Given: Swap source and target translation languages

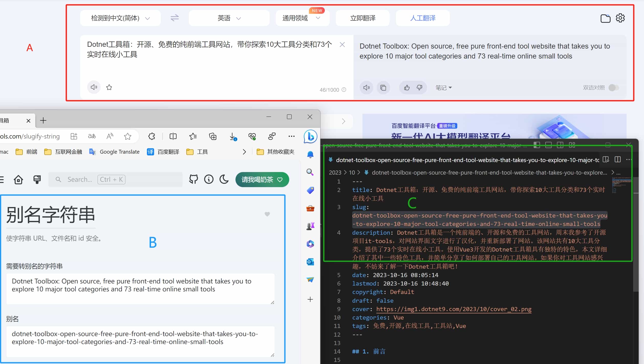Looking at the screenshot, I should click(175, 18).
